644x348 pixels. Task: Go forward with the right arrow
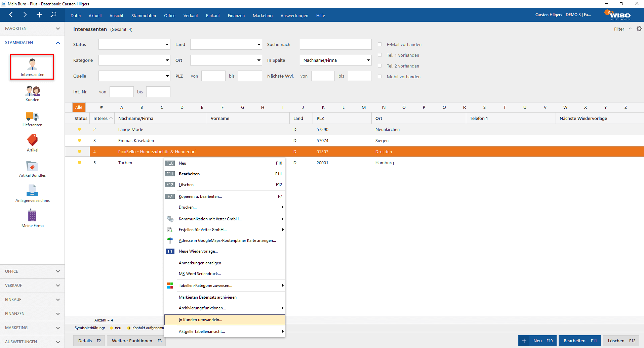coord(25,15)
